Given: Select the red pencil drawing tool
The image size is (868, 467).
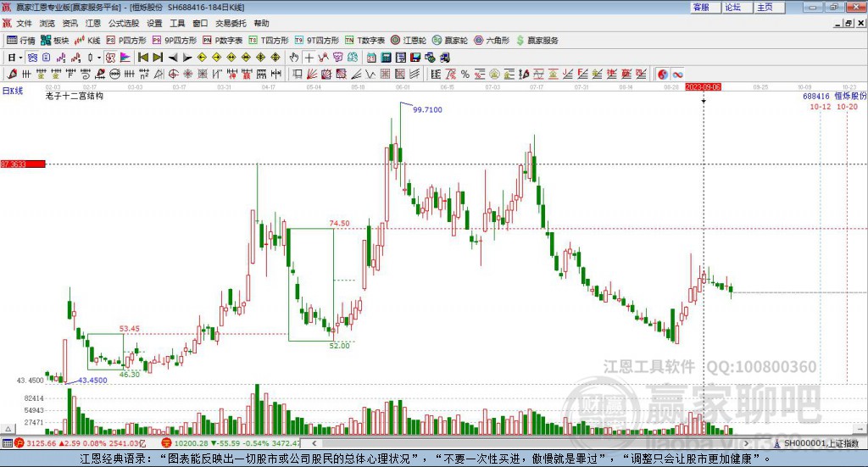Looking at the screenshot, I should coord(12,74).
